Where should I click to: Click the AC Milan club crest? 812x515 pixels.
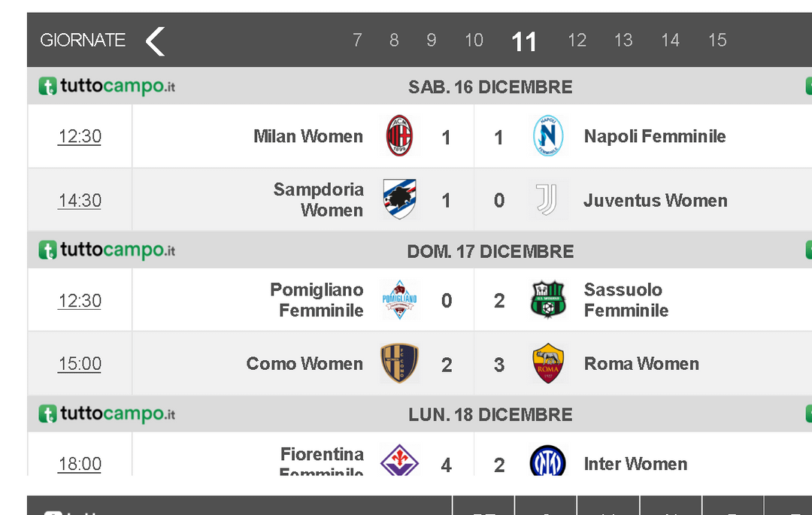[x=399, y=136]
